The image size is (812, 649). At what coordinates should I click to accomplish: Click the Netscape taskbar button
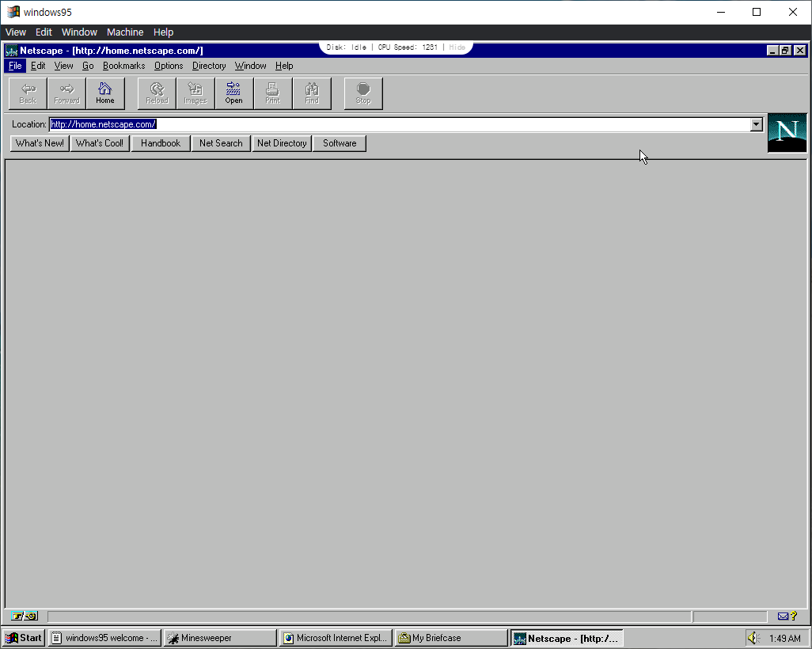(x=567, y=638)
